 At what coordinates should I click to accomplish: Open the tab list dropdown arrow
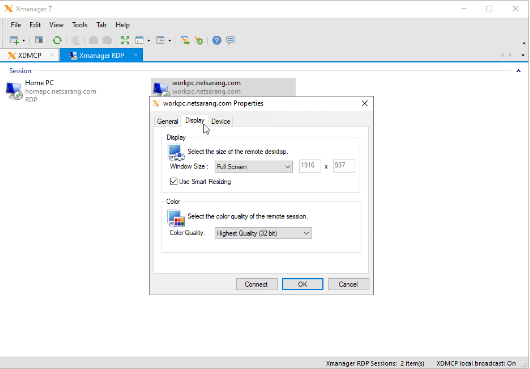(523, 55)
